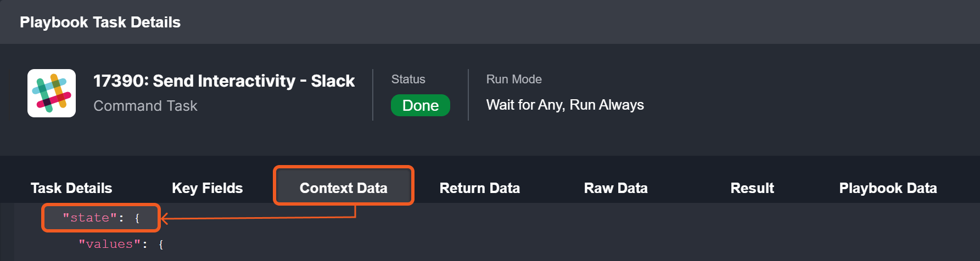980x261 pixels.
Task: Click the Status label
Action: coord(408,80)
